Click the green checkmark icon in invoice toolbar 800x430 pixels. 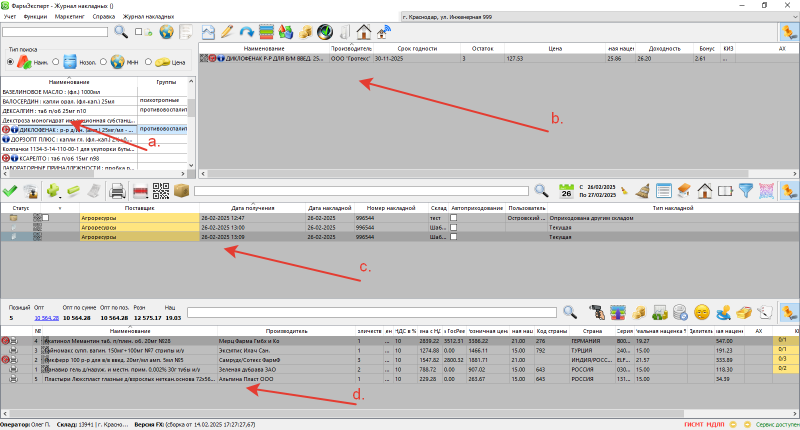(10, 190)
